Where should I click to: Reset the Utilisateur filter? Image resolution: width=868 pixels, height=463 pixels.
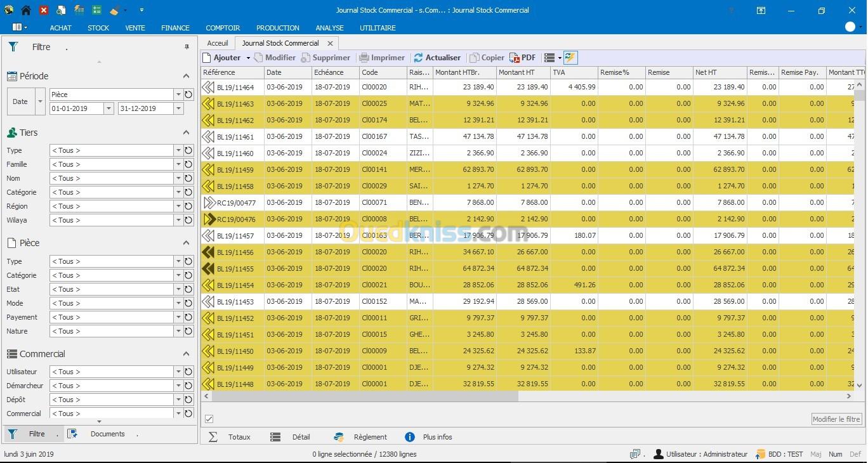point(188,372)
